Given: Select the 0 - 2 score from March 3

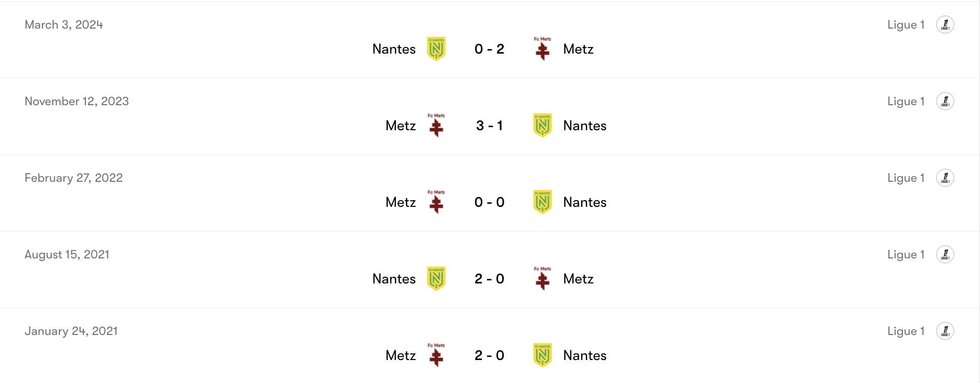Looking at the screenshot, I should (x=489, y=49).
